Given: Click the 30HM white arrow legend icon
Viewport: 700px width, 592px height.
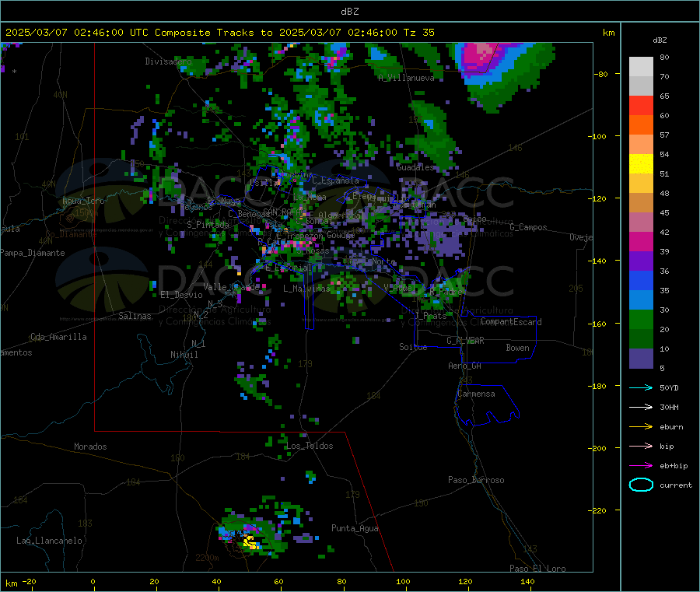Looking at the screenshot, I should [641, 407].
